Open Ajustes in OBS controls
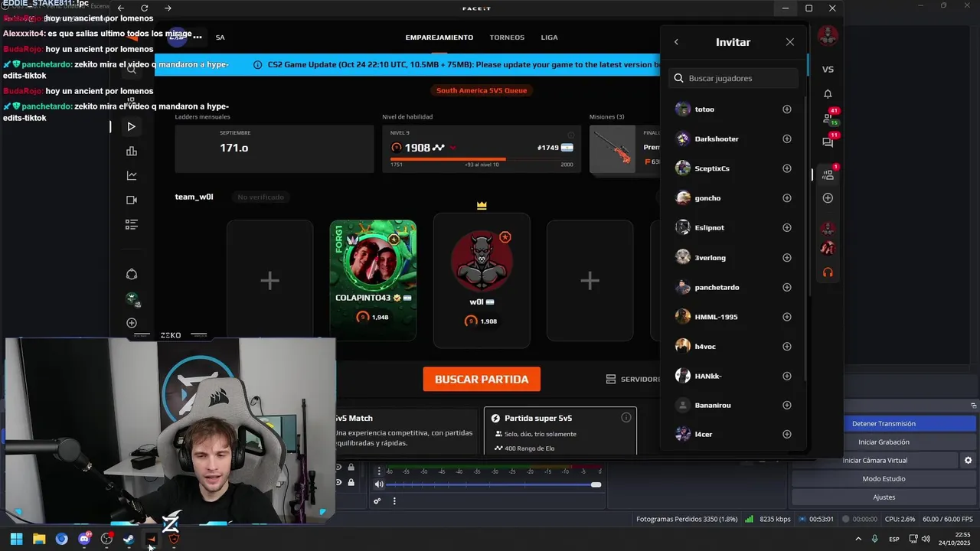The height and width of the screenshot is (551, 980). point(884,497)
